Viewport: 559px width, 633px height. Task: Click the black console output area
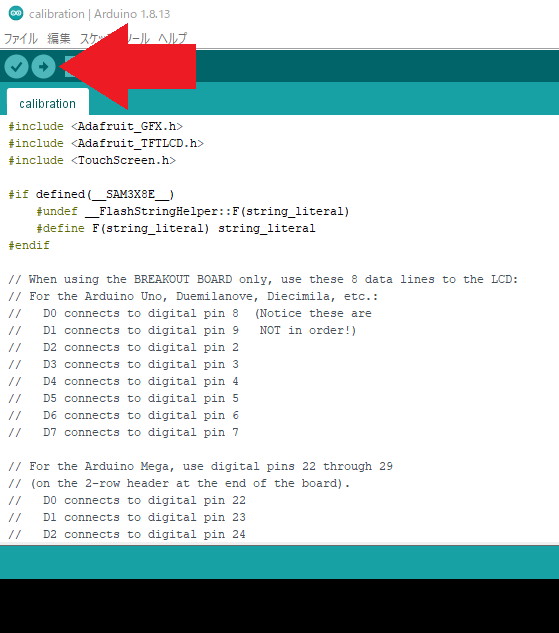(279, 606)
